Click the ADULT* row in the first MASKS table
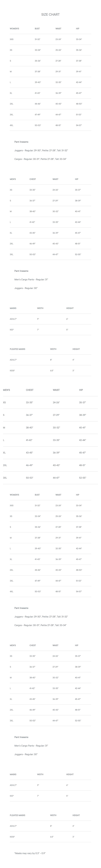101x868 pixels. tap(13, 319)
